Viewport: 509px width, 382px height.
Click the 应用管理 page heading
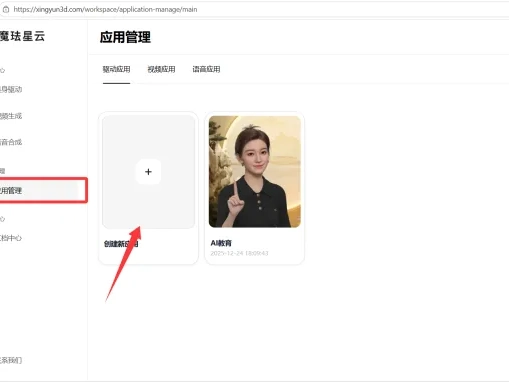(125, 37)
